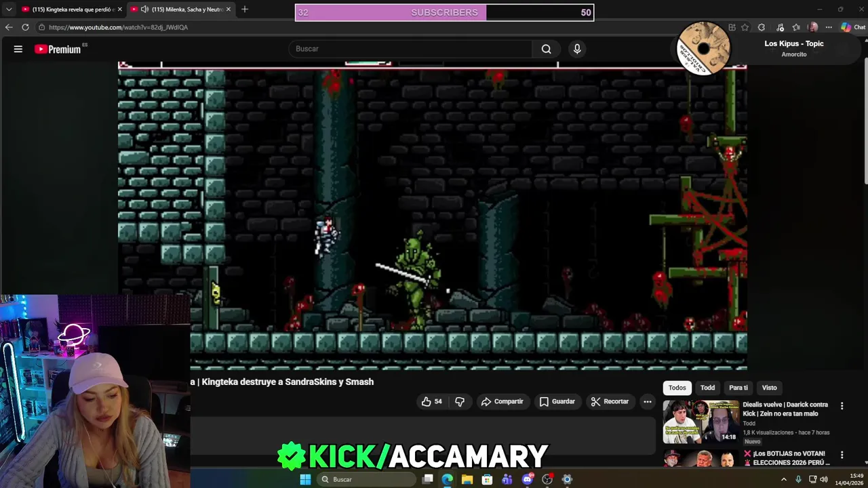
Task: Focus the YouTube Buscar search field
Action: [x=410, y=49]
